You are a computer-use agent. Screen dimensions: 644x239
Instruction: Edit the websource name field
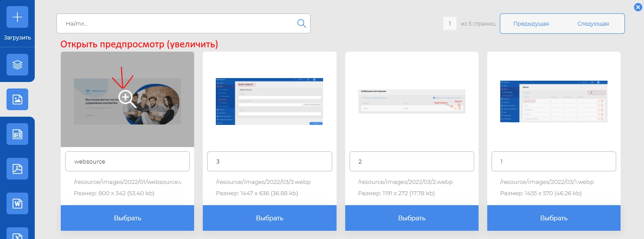point(127,161)
